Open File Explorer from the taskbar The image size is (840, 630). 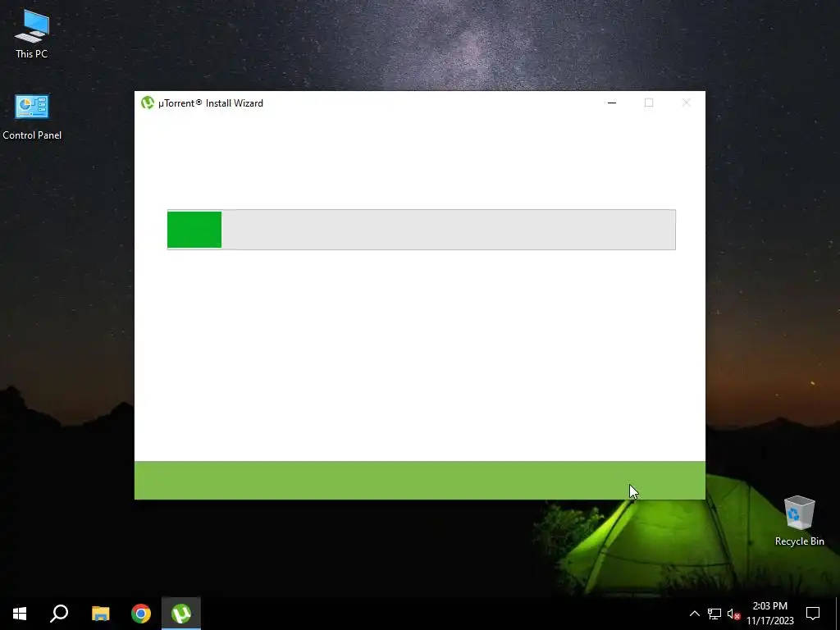tap(100, 614)
